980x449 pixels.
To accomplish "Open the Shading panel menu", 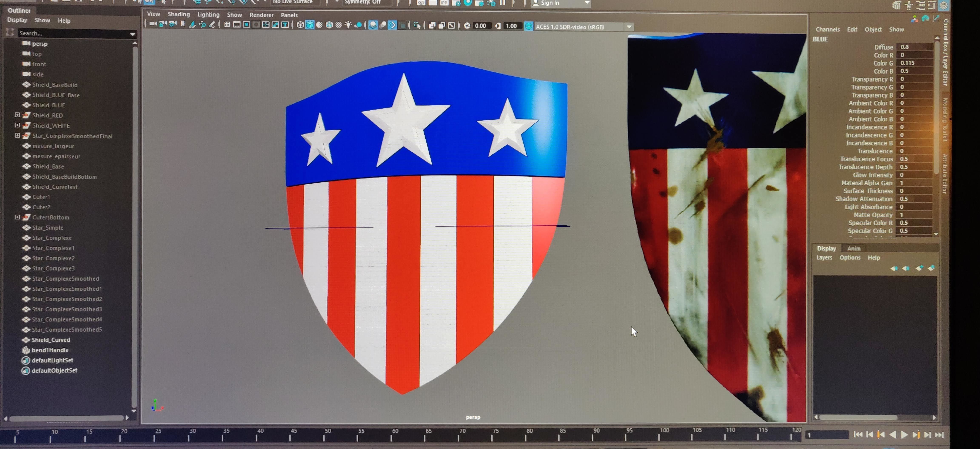I will (178, 14).
